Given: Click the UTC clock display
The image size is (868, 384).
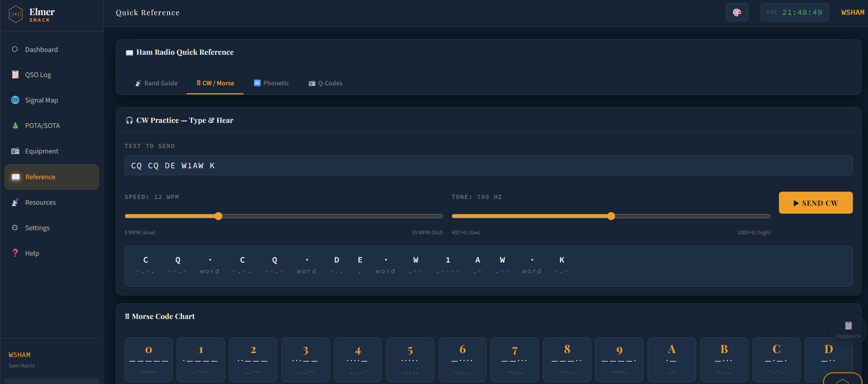Looking at the screenshot, I should click(x=795, y=12).
